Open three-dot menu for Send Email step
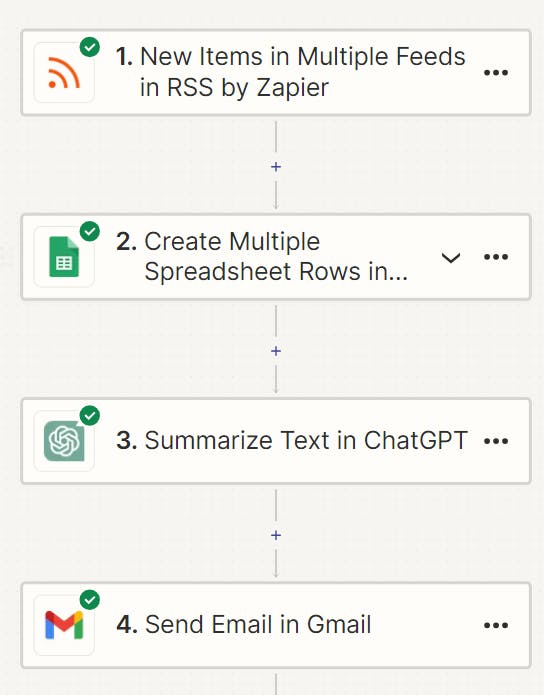This screenshot has width=544, height=695. pyautogui.click(x=496, y=625)
